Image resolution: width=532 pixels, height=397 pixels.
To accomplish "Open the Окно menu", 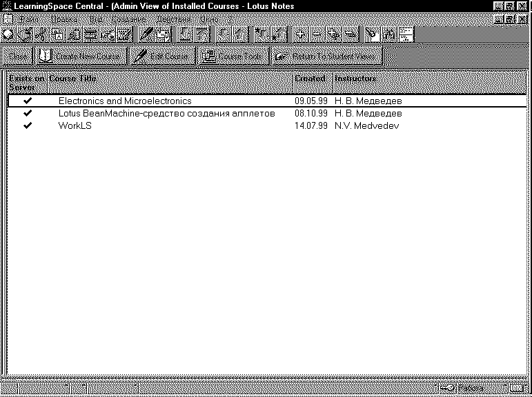I will pyautogui.click(x=209, y=19).
